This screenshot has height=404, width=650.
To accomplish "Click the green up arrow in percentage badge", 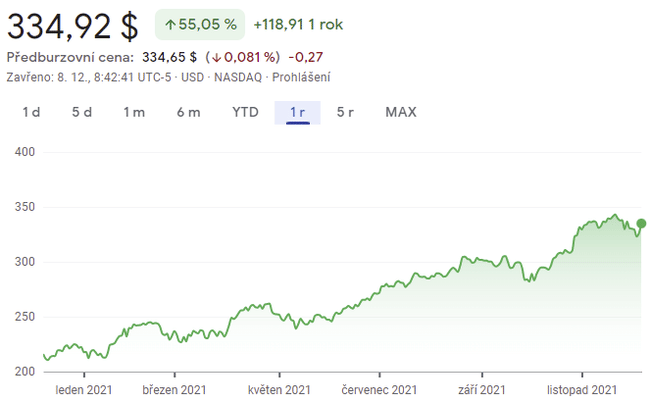I will 171,23.
